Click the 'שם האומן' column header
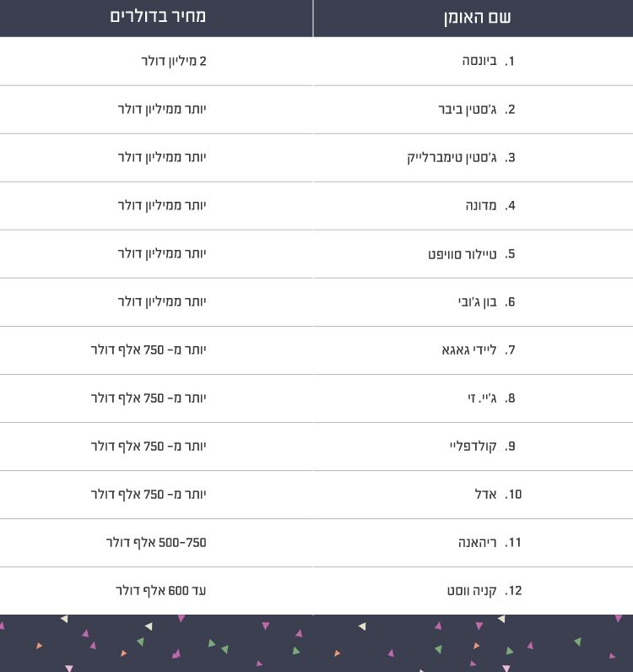The height and width of the screenshot is (672, 633). coord(477,18)
